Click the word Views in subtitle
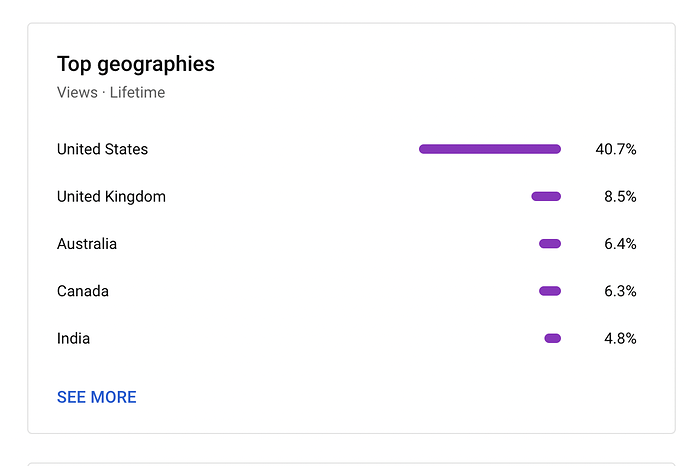 [x=77, y=92]
